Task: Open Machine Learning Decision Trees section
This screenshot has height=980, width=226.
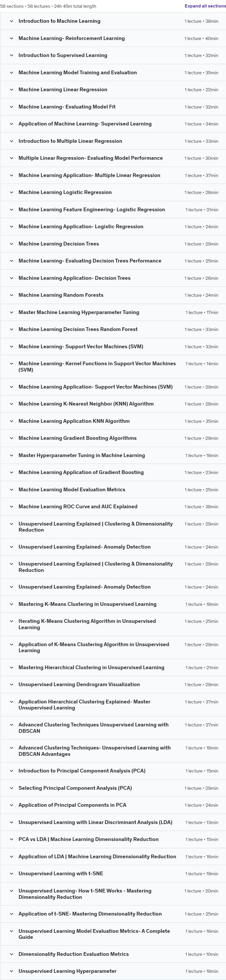Action: click(113, 244)
